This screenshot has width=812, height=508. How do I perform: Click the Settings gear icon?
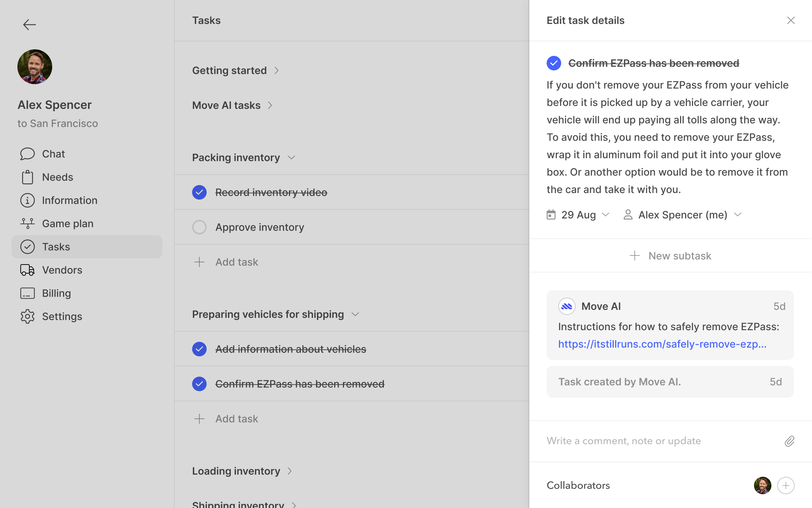27,316
